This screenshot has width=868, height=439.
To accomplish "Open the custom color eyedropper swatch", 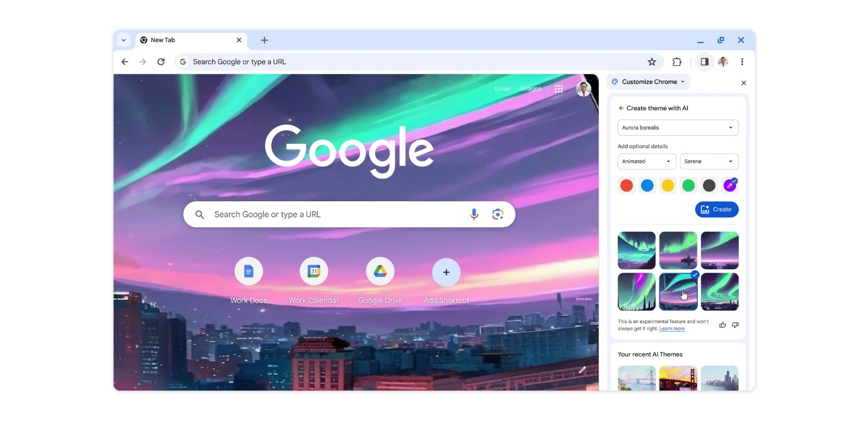I will click(730, 185).
